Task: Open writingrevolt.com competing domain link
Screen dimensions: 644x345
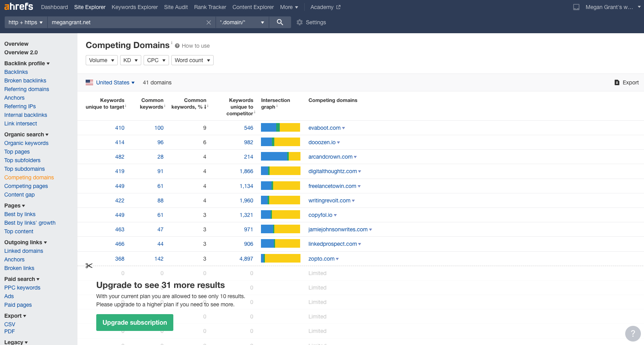Action: tap(329, 200)
